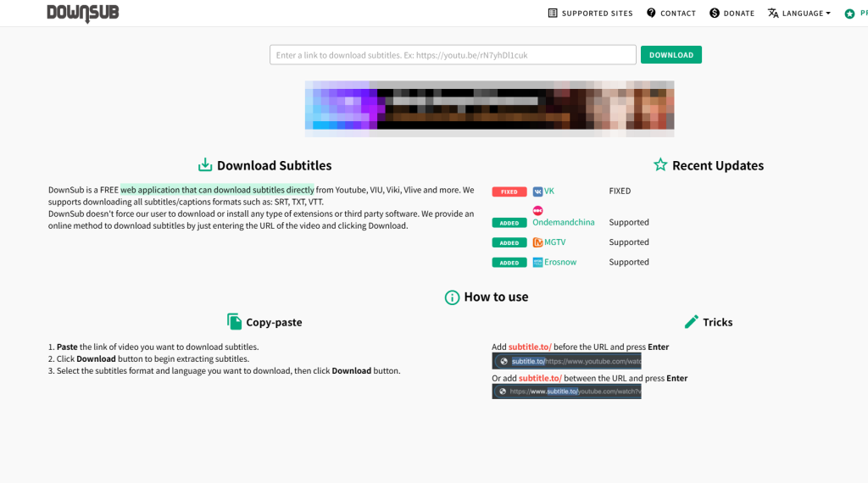Click the How to use heading

496,297
